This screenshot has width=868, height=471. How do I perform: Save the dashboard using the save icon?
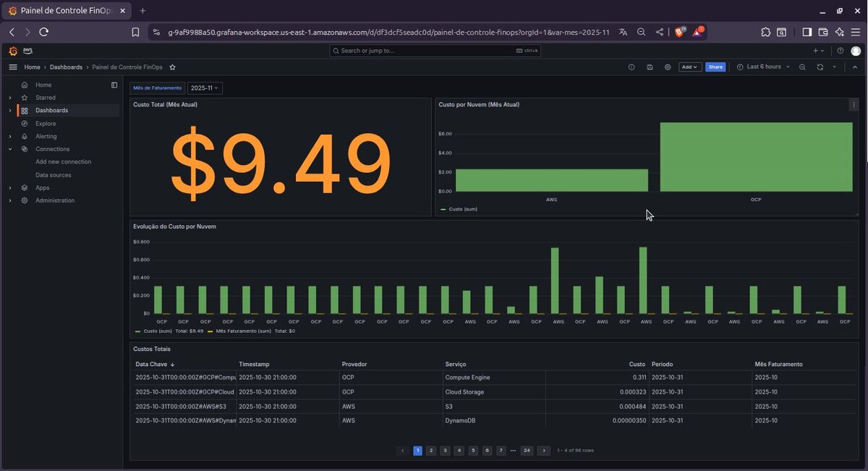(x=650, y=67)
